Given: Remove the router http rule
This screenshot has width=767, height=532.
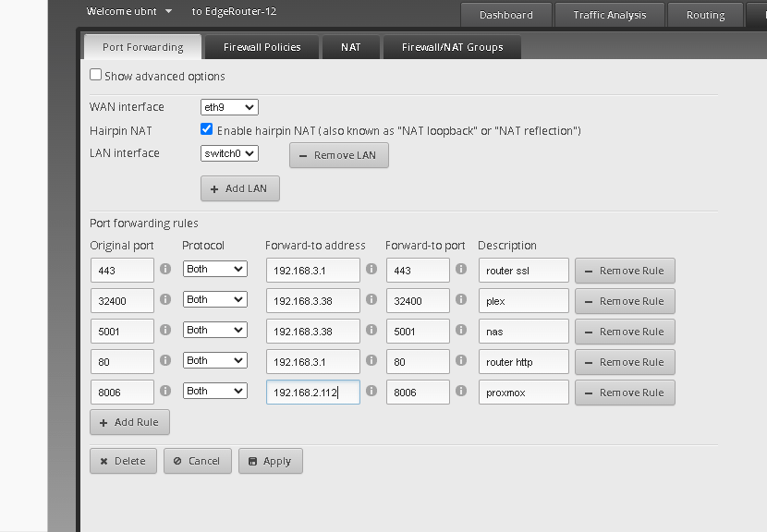Looking at the screenshot, I should point(625,362).
